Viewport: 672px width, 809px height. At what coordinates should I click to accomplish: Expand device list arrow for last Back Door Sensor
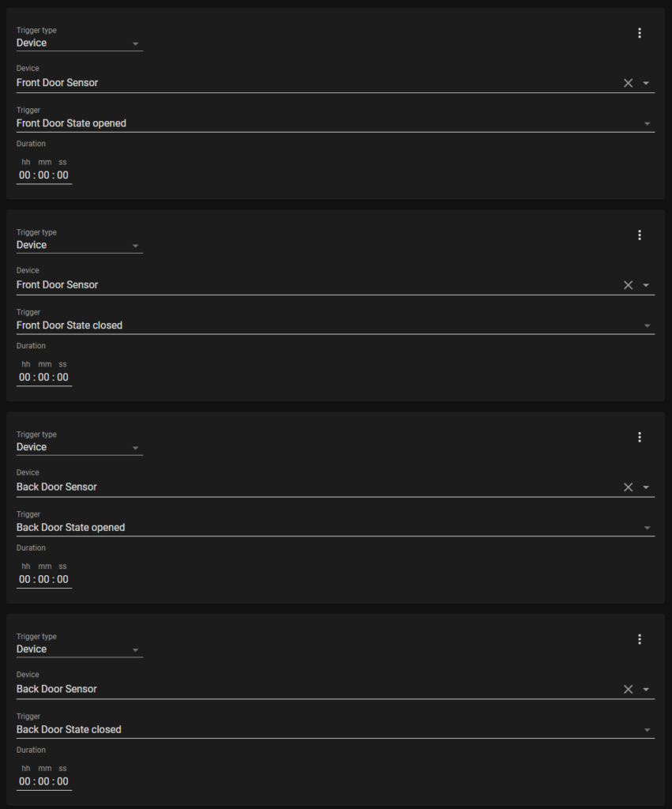[x=646, y=689]
